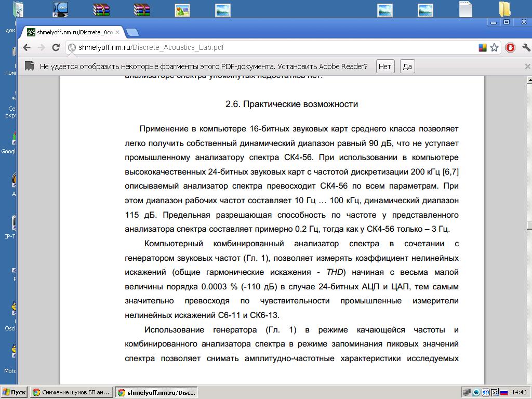
Task: Open the WinRAR archive desktop icon
Action: (x=101, y=9)
